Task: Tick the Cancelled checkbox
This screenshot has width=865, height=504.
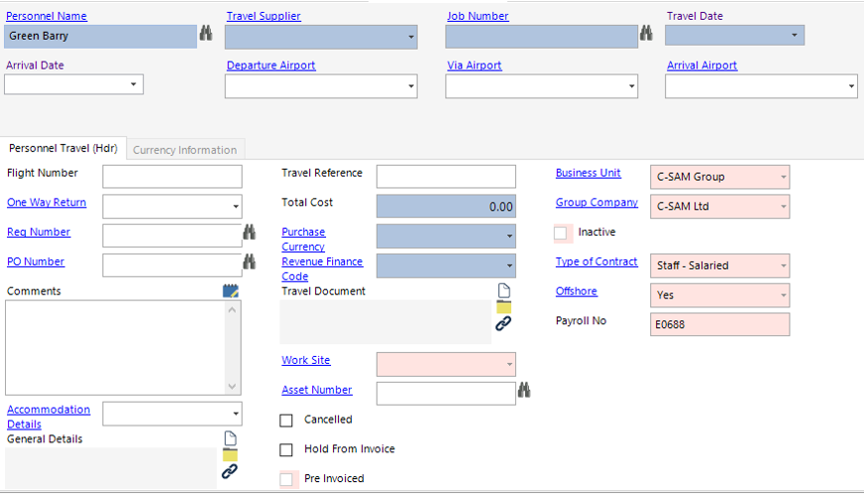Action: coord(286,420)
